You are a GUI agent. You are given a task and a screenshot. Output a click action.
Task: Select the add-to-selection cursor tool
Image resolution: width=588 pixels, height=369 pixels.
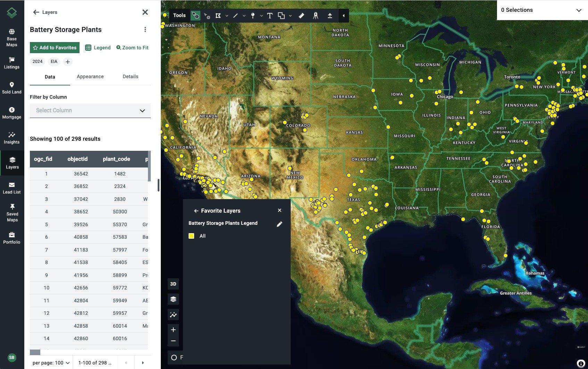point(207,16)
